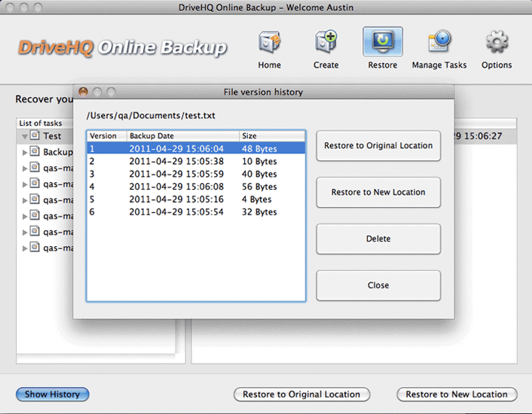Click Restore to Original Location in dialog

point(378,145)
